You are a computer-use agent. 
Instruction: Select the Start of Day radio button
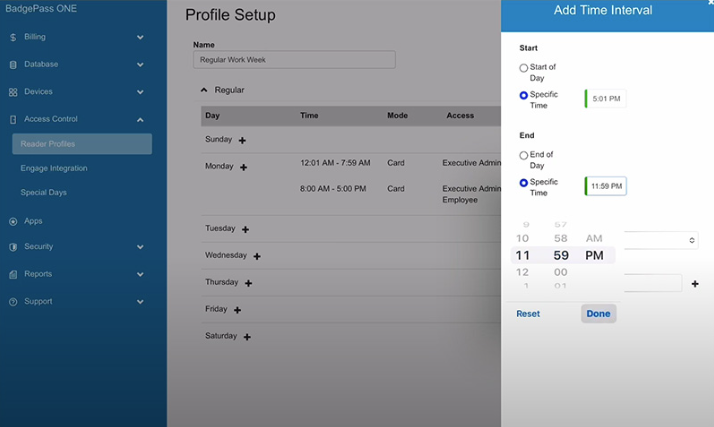524,68
